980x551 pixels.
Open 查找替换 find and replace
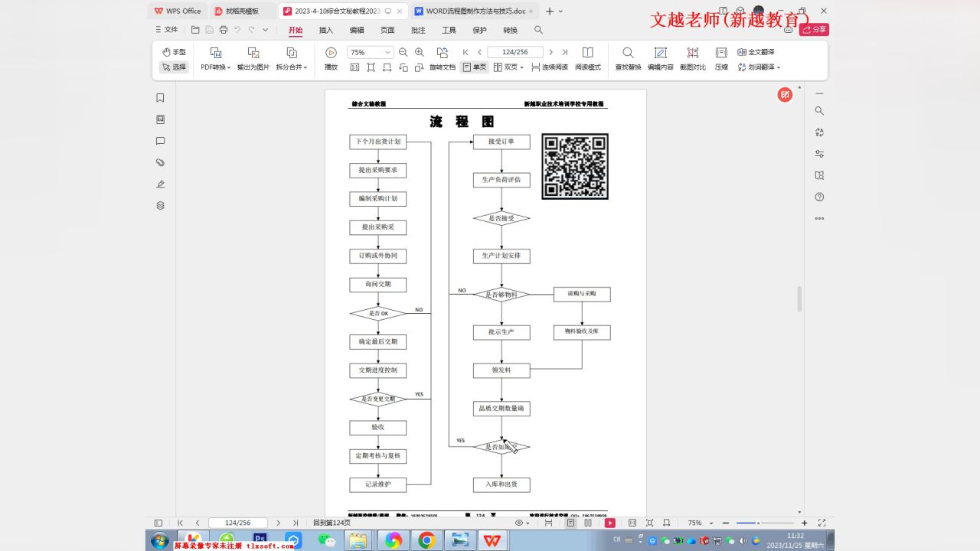pos(628,59)
